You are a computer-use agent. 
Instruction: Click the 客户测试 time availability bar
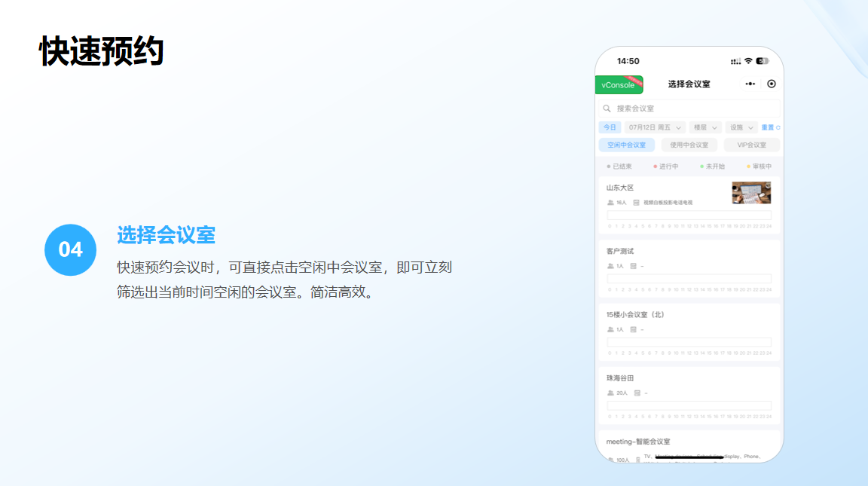pyautogui.click(x=689, y=279)
